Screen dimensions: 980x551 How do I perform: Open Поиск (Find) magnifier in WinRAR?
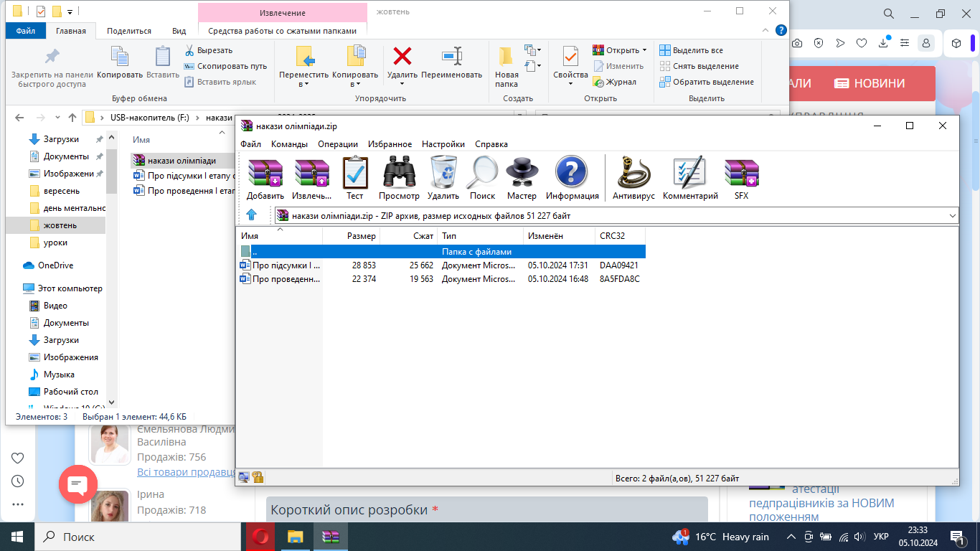click(482, 178)
